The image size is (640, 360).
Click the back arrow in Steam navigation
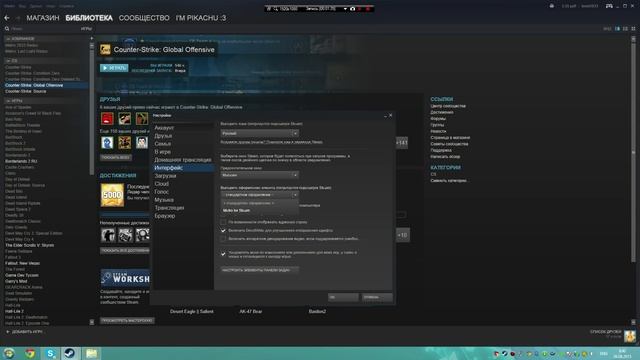(7, 18)
